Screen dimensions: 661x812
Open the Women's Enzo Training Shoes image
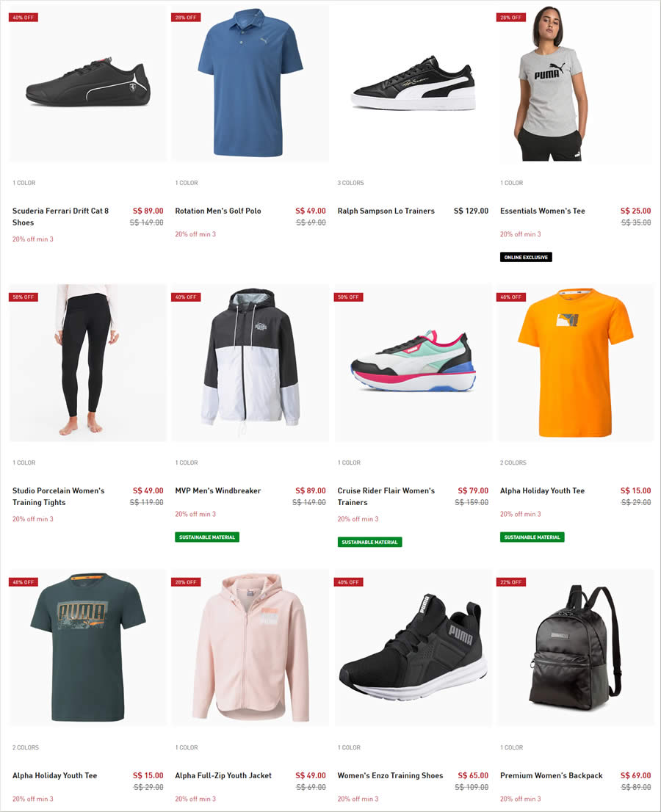point(413,648)
